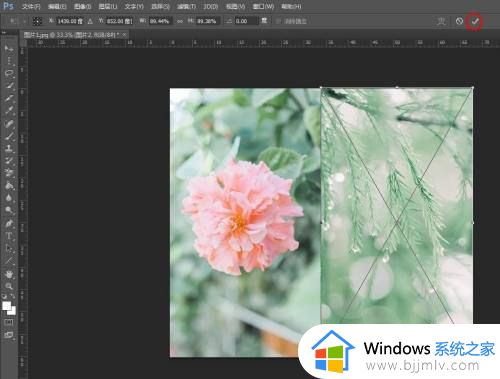The width and height of the screenshot is (500, 379).
Task: Toggle relative positioning triangle
Action: [90, 21]
